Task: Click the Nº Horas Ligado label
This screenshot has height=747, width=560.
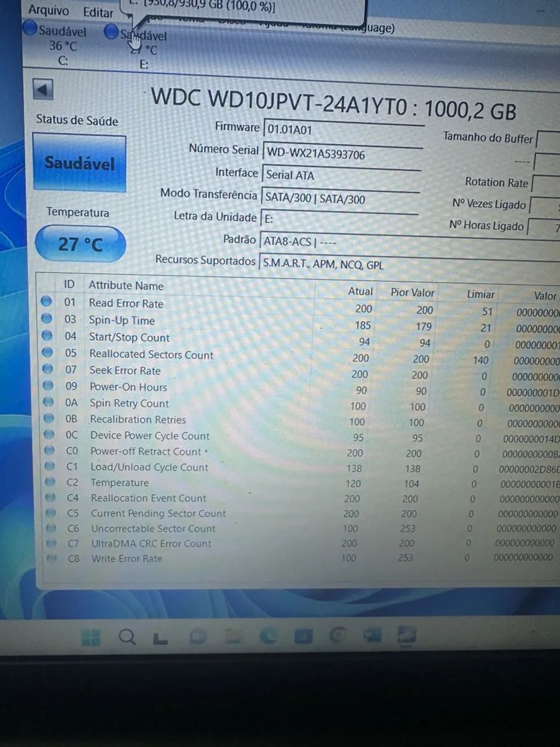Action: click(x=487, y=225)
